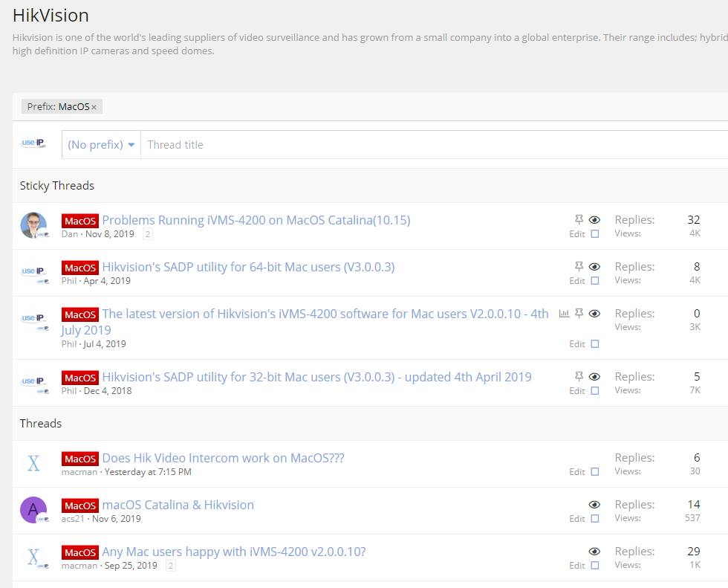Open the (No prefix) dropdown
The height and width of the screenshot is (588, 728).
(102, 145)
